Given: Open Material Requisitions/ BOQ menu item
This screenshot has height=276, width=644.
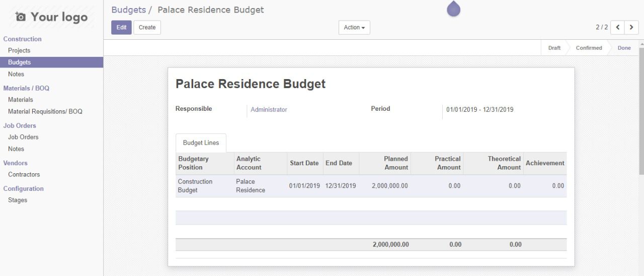Looking at the screenshot, I should coord(45,112).
